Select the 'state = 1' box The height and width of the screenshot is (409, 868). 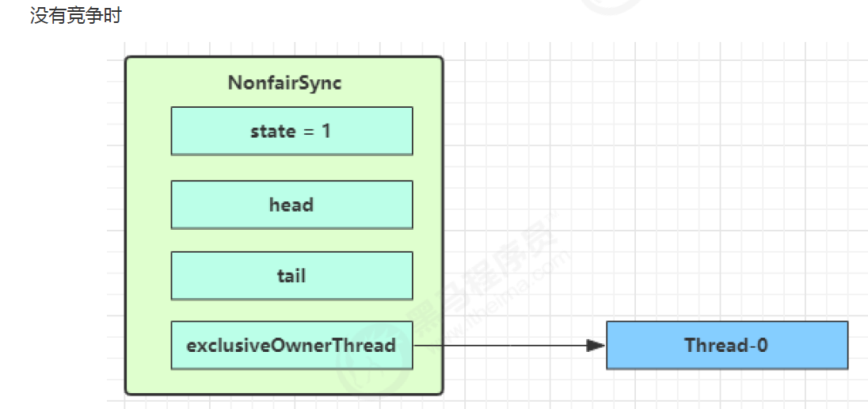point(291,131)
